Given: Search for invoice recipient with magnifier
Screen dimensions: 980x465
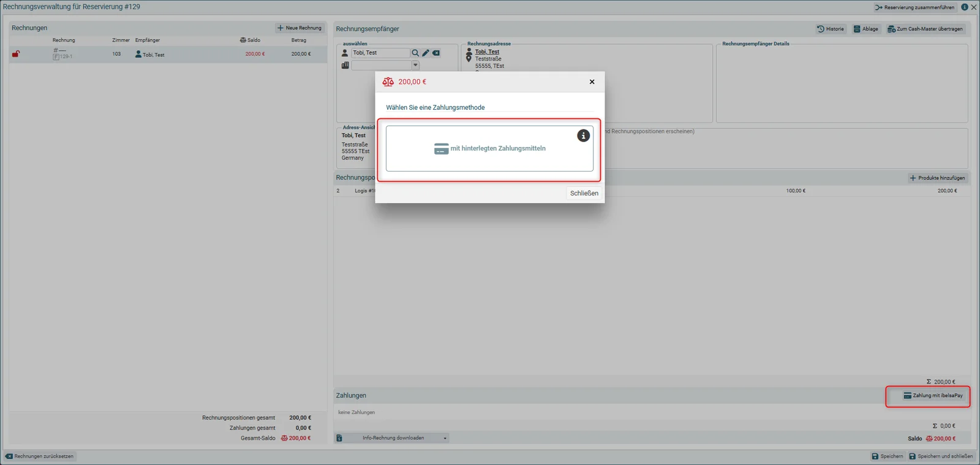Looking at the screenshot, I should coord(415,53).
